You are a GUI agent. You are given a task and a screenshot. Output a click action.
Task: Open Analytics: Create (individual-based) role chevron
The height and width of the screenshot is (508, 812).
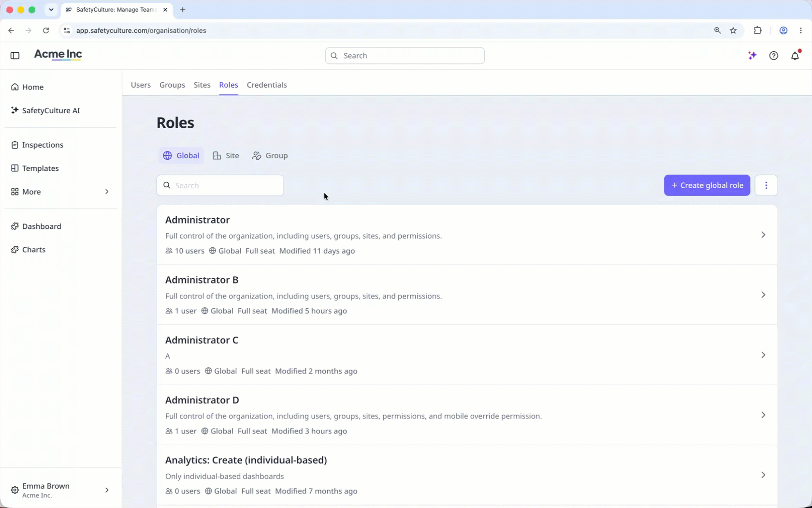763,475
